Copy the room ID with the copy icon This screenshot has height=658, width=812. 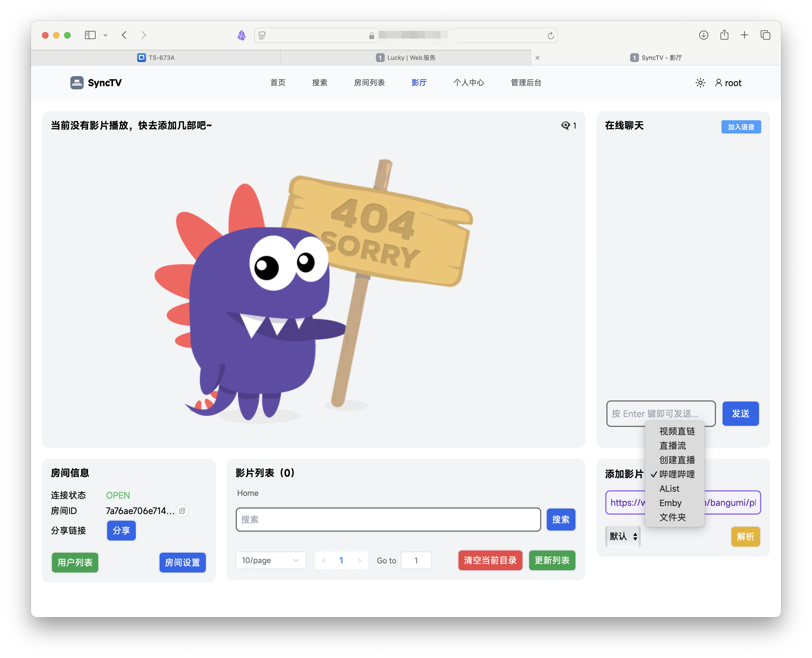182,510
